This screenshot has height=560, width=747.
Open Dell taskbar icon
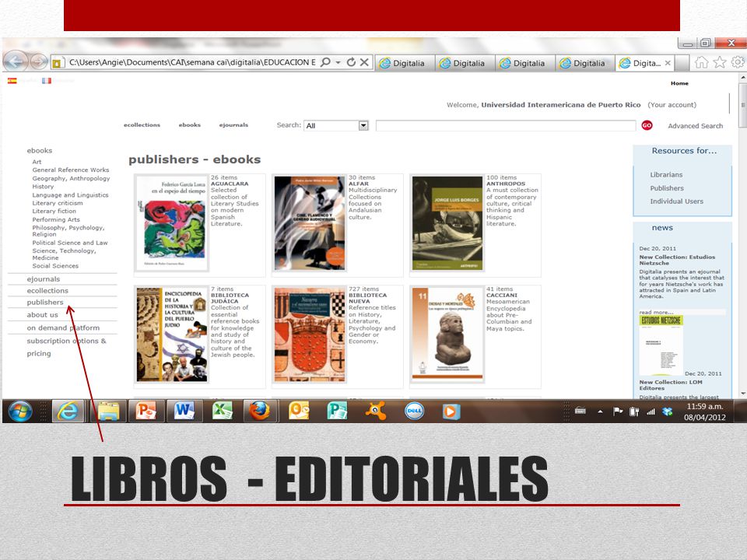(x=414, y=411)
